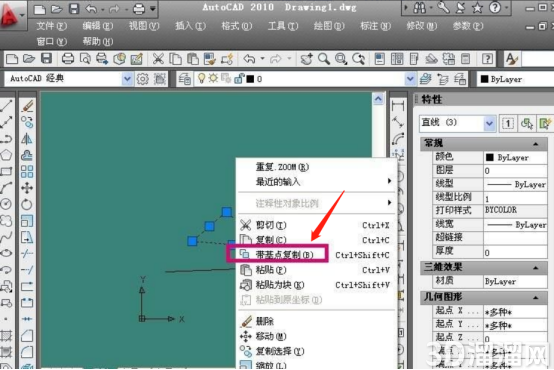Open the layer list dropdown arrow

[x=410, y=79]
